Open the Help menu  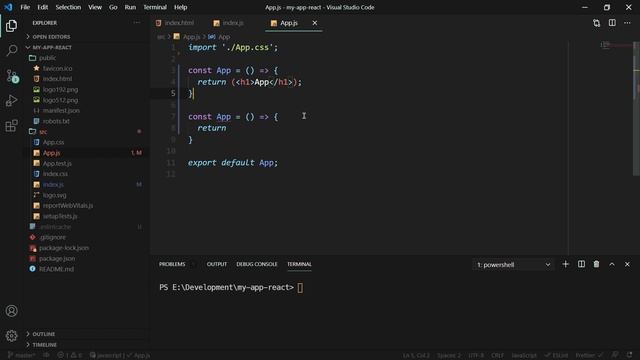[180, 7]
